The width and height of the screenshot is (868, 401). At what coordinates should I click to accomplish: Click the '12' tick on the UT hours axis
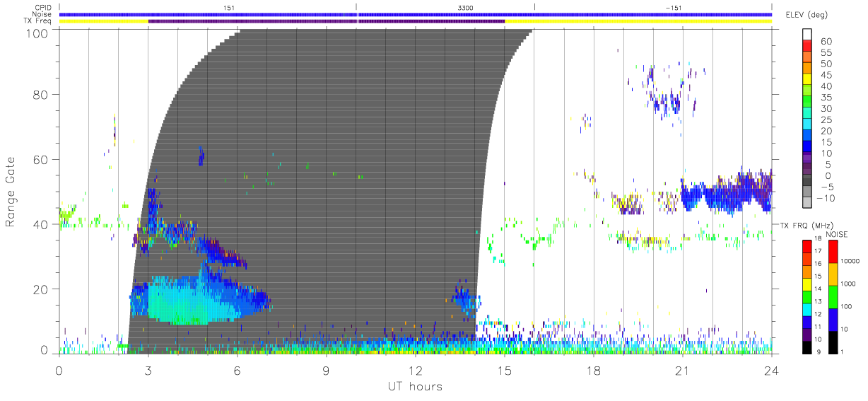[415, 371]
